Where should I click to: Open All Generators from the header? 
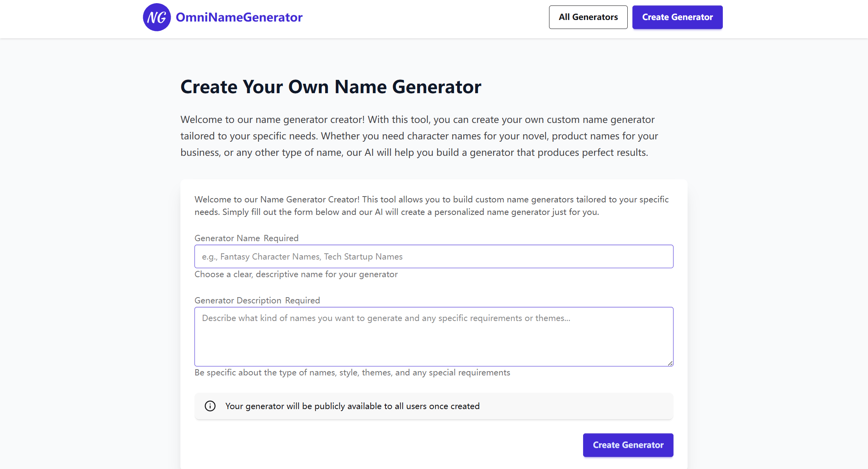click(588, 17)
